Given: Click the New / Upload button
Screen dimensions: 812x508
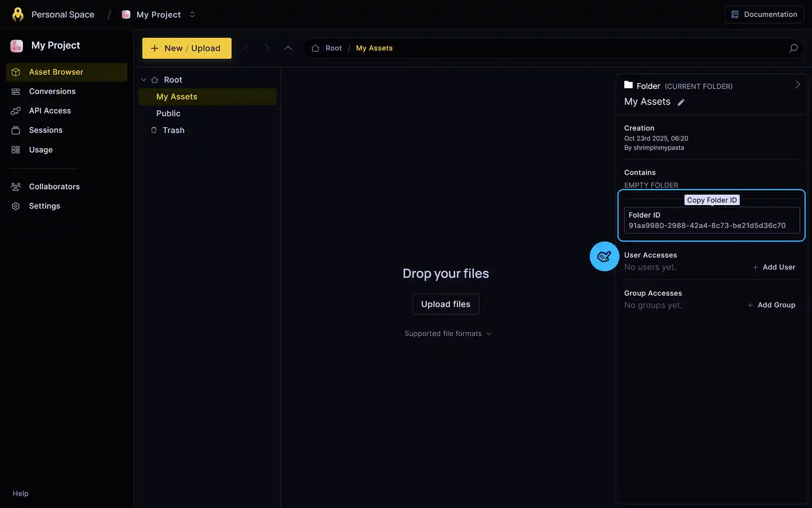Looking at the screenshot, I should point(187,48).
